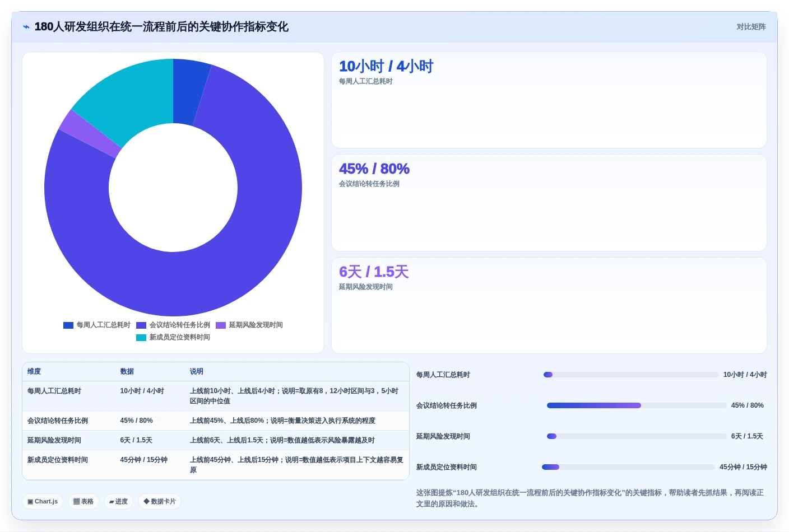The height and width of the screenshot is (532, 789).
Task: Click progress value 6天 / 1.5天
Action: 747,437
